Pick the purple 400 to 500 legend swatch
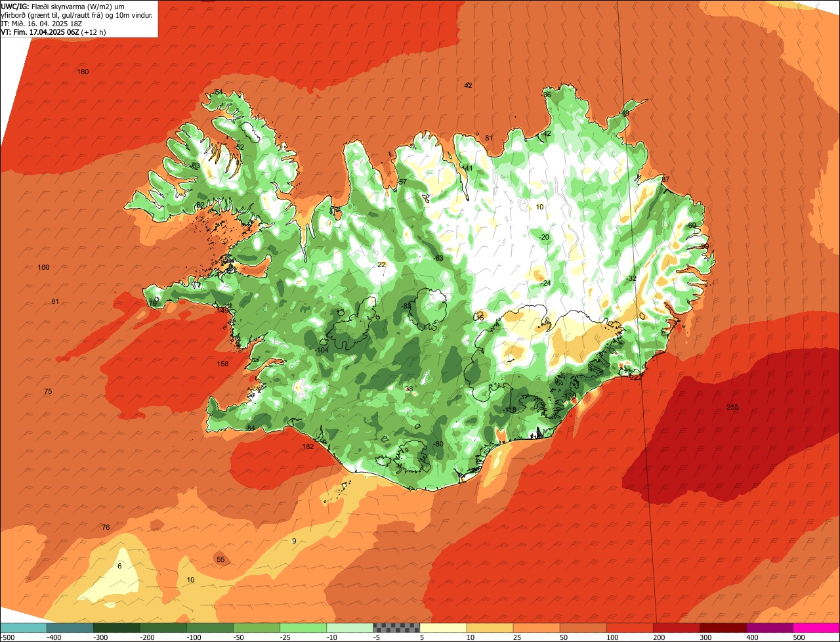The height and width of the screenshot is (642, 840). [x=769, y=628]
